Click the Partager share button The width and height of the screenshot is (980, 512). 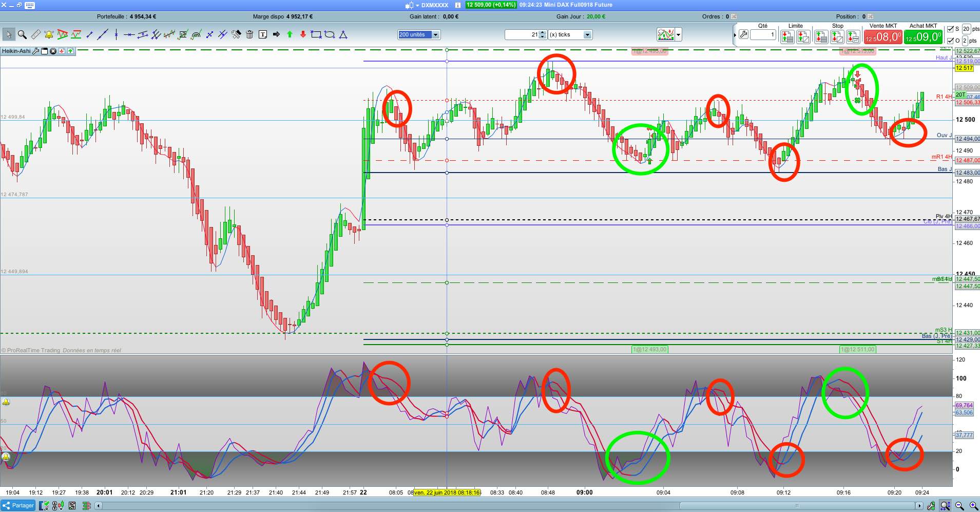click(x=18, y=505)
